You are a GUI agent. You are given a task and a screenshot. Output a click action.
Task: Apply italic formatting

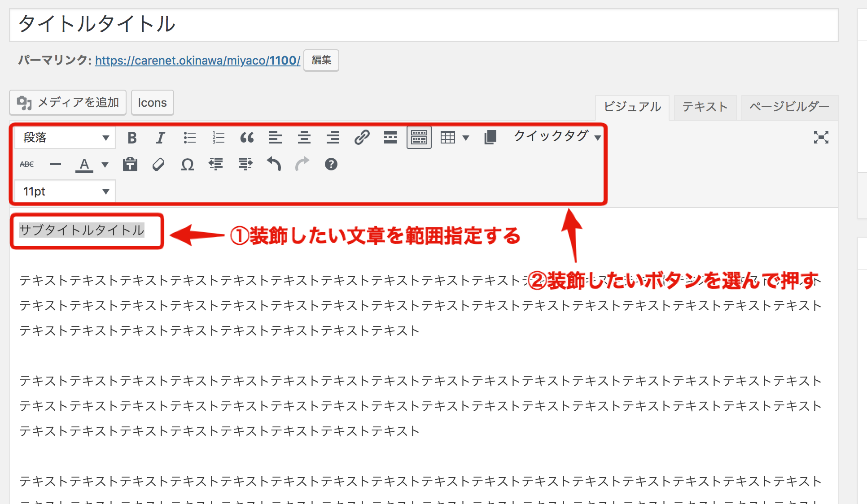pyautogui.click(x=160, y=138)
